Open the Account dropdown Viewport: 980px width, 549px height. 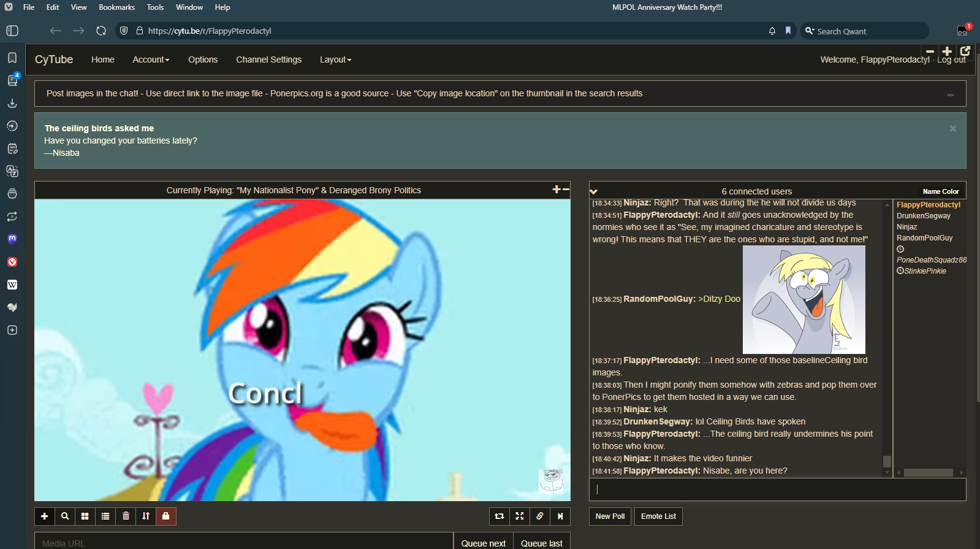point(151,60)
